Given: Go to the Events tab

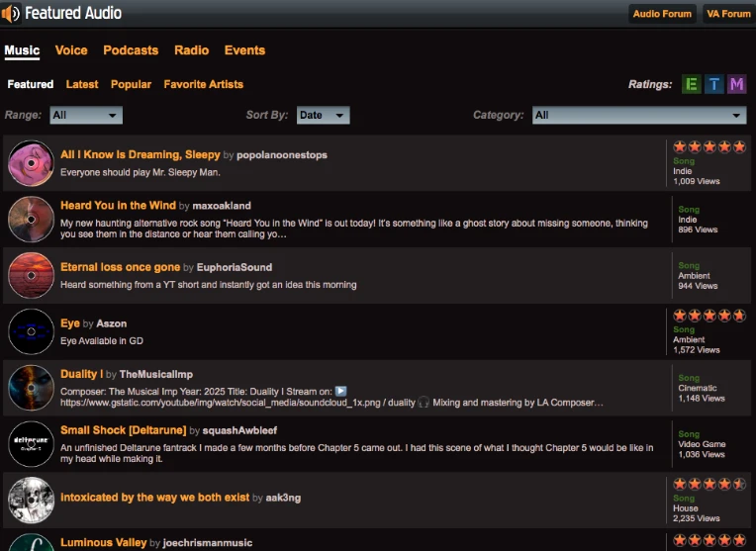Looking at the screenshot, I should coord(245,50).
